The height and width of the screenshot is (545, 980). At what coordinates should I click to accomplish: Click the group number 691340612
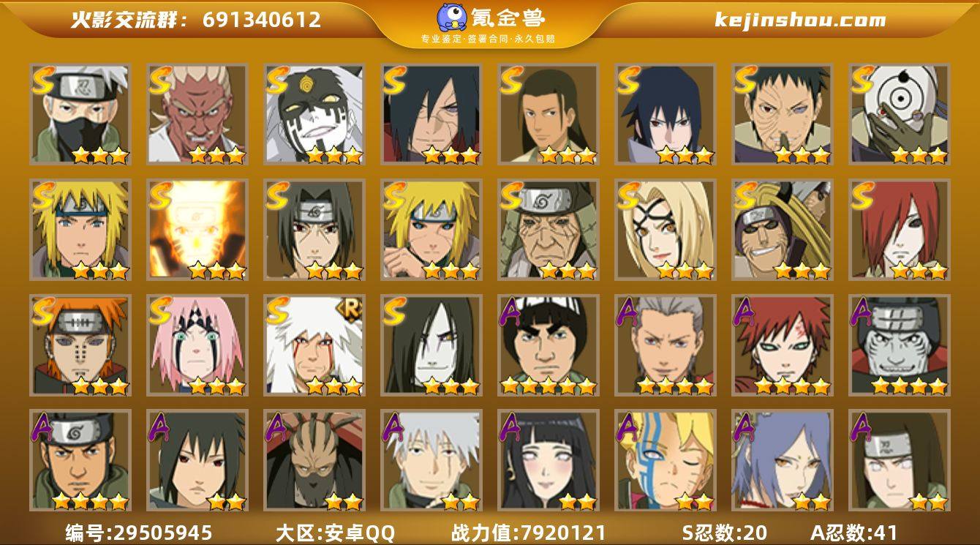tap(262, 20)
